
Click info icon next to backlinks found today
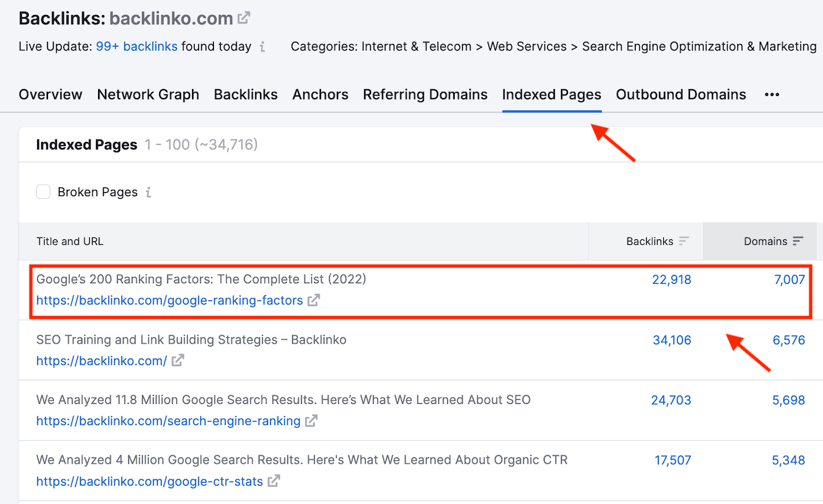pos(263,47)
